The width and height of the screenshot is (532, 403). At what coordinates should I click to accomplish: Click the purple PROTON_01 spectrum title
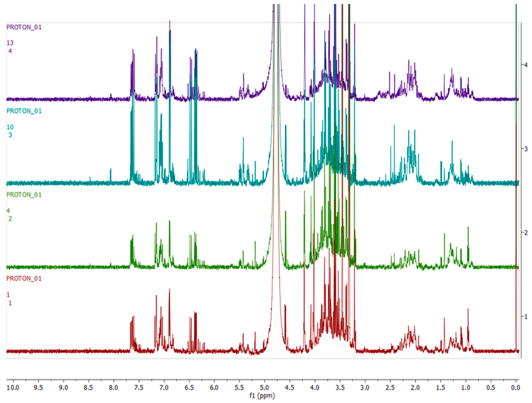pos(24,27)
